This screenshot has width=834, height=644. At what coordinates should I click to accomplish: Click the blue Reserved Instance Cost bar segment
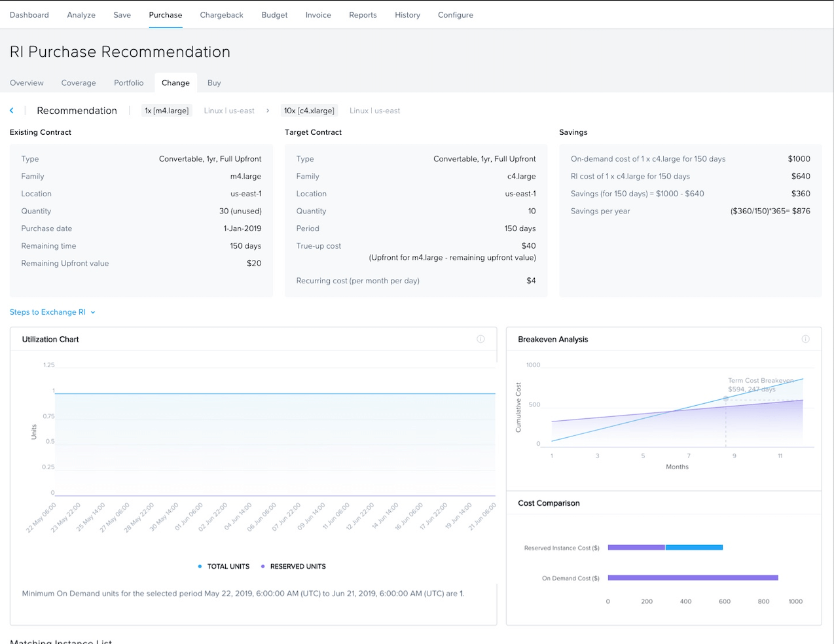tap(694, 547)
